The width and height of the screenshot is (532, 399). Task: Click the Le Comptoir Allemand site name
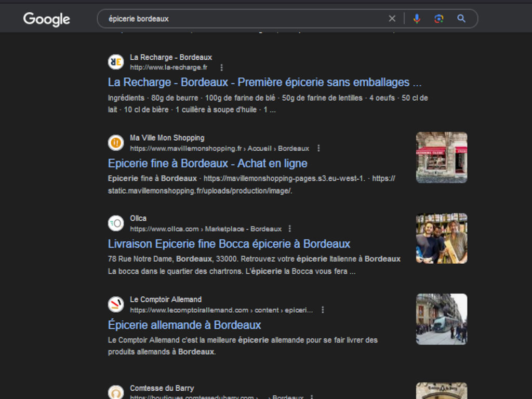click(166, 300)
